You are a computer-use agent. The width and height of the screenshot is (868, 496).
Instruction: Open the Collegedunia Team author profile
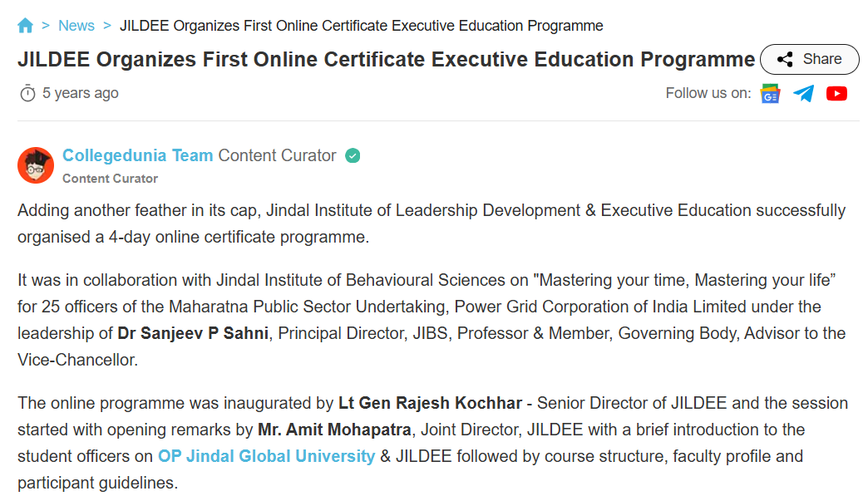pyautogui.click(x=138, y=155)
